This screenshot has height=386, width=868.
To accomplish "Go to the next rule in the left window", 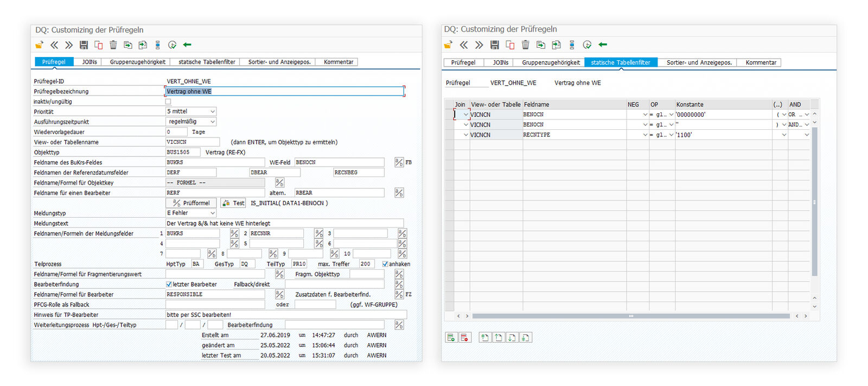I will pyautogui.click(x=69, y=45).
